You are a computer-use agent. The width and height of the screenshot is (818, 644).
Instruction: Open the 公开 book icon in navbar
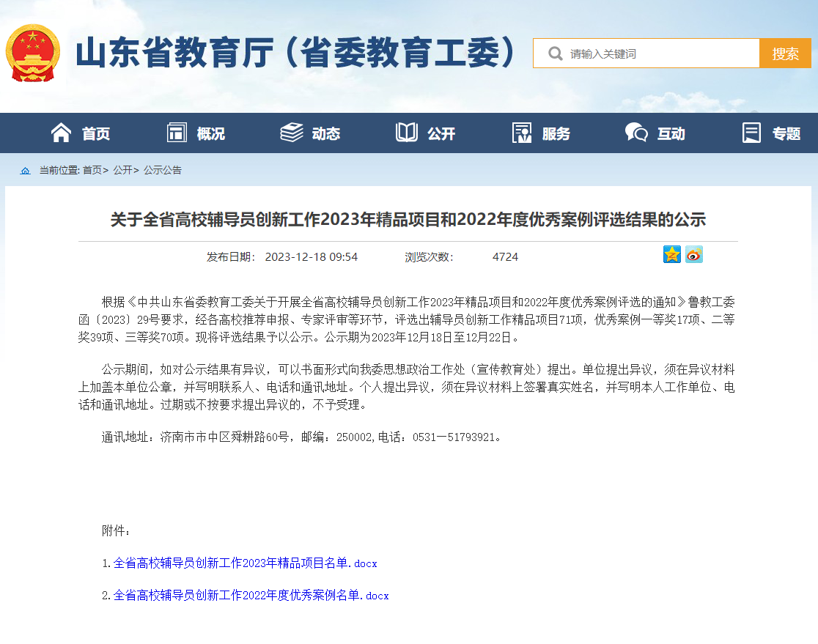click(406, 133)
